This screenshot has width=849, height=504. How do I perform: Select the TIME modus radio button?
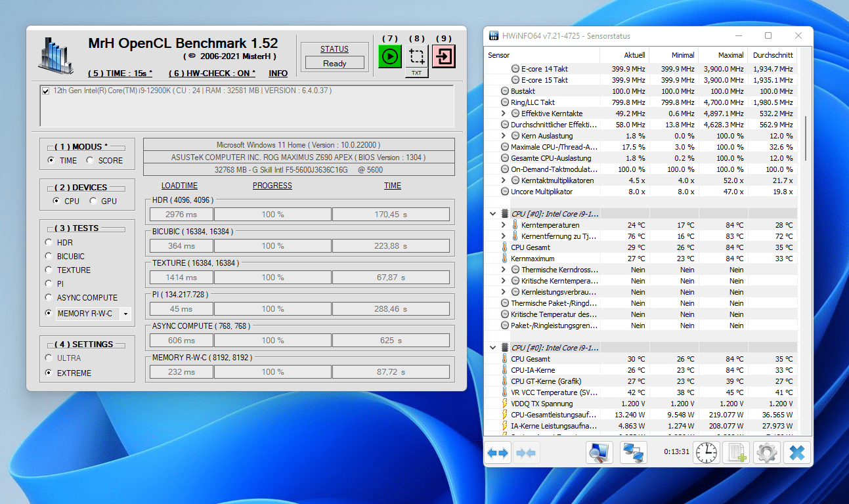click(51, 161)
